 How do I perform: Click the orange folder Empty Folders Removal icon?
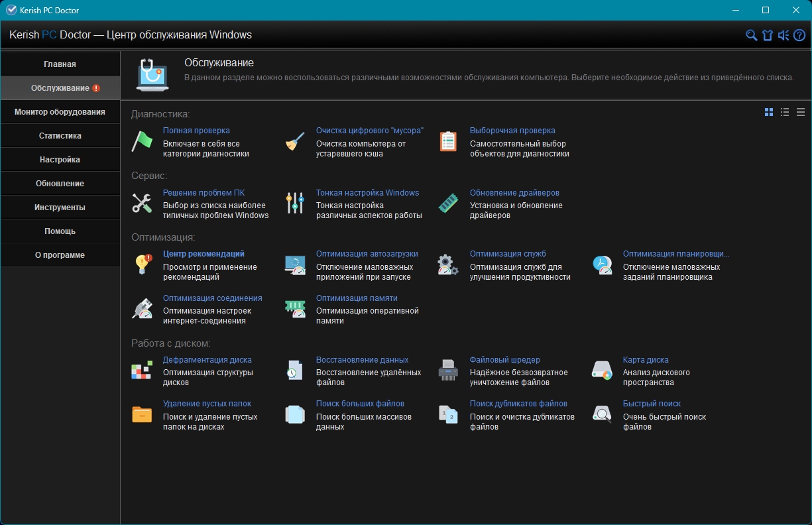point(143,414)
